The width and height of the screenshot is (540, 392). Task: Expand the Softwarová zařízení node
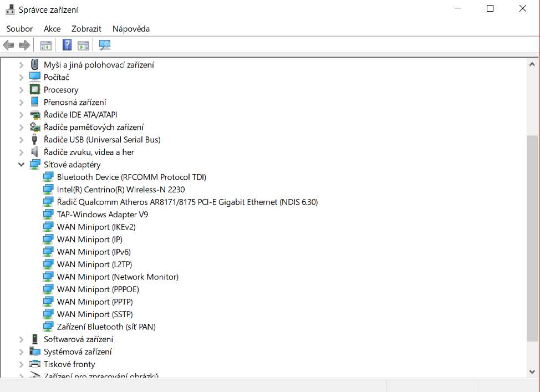[22, 339]
